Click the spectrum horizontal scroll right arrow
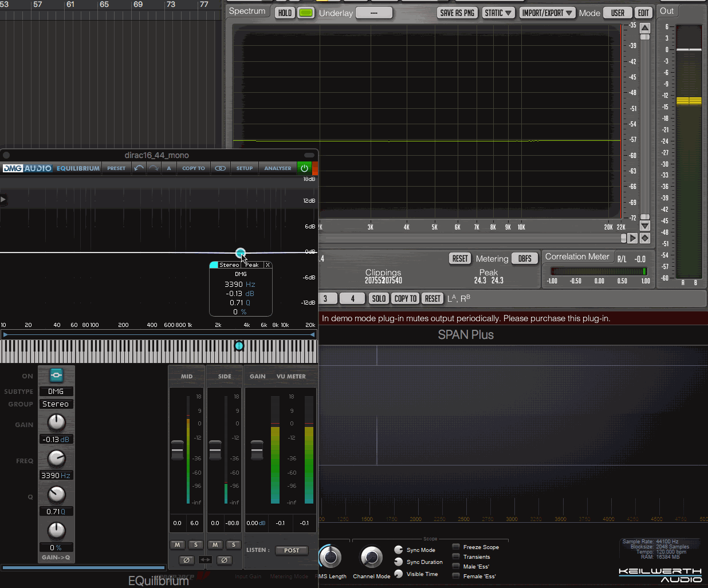Viewport: 708px width, 588px height. pyautogui.click(x=632, y=238)
